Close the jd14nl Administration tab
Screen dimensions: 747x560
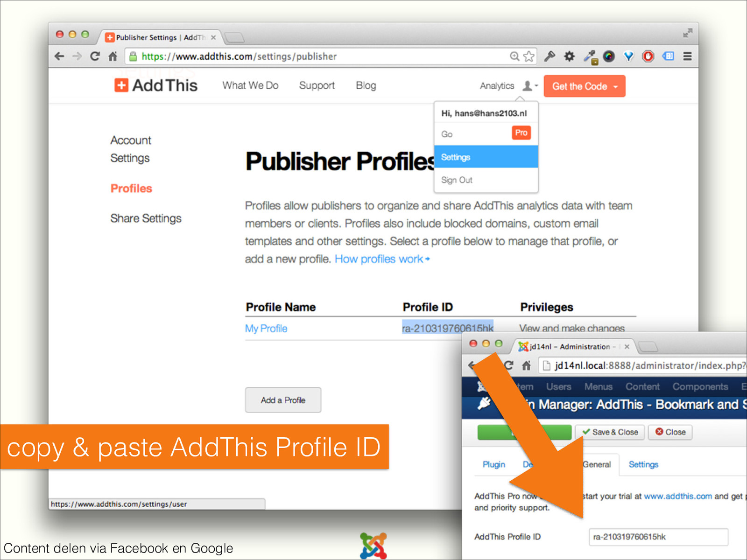[x=627, y=346]
